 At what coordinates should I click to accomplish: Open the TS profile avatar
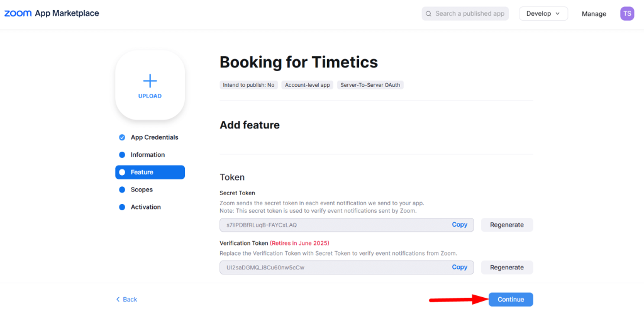point(627,14)
